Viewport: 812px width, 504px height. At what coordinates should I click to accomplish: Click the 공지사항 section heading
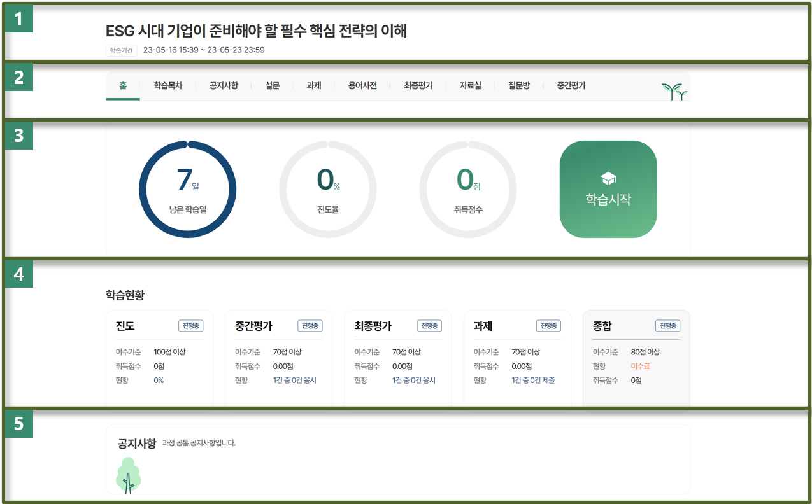[x=137, y=443]
